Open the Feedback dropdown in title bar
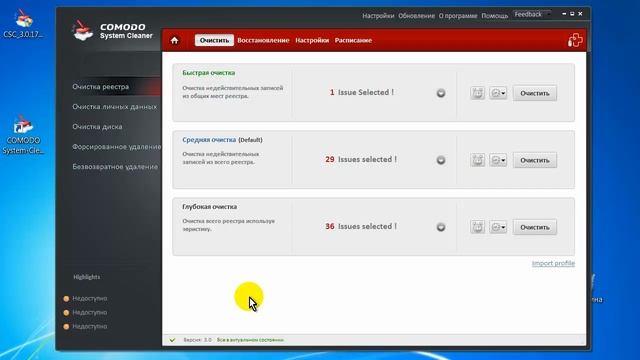 point(532,14)
